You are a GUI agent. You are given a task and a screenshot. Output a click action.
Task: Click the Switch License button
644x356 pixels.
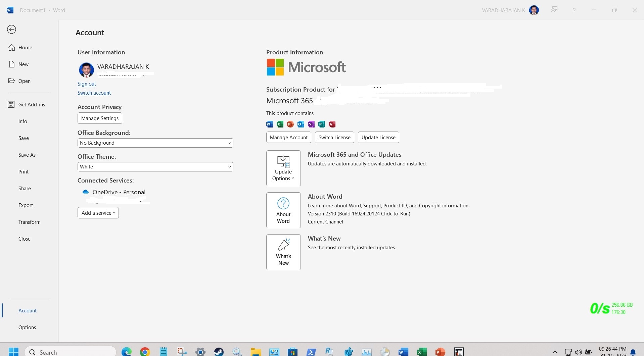click(334, 138)
